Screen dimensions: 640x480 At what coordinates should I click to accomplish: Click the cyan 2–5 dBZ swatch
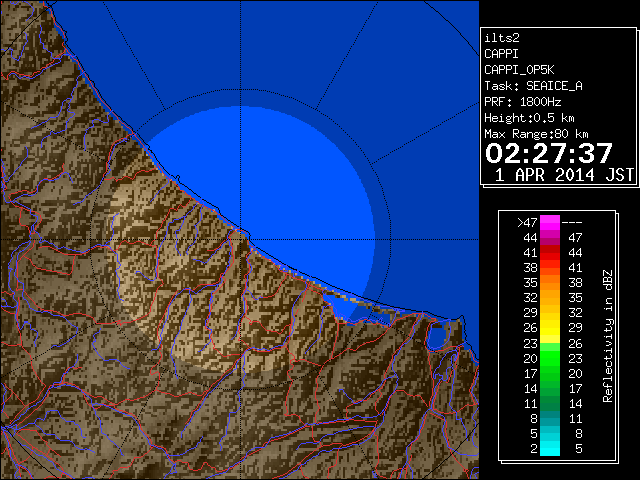(x=550, y=448)
